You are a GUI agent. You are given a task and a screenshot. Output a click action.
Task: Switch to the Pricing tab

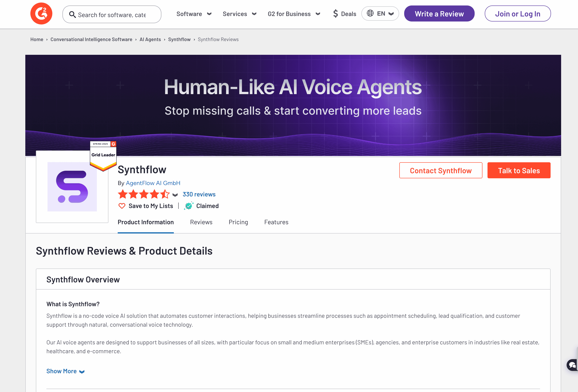coord(238,222)
